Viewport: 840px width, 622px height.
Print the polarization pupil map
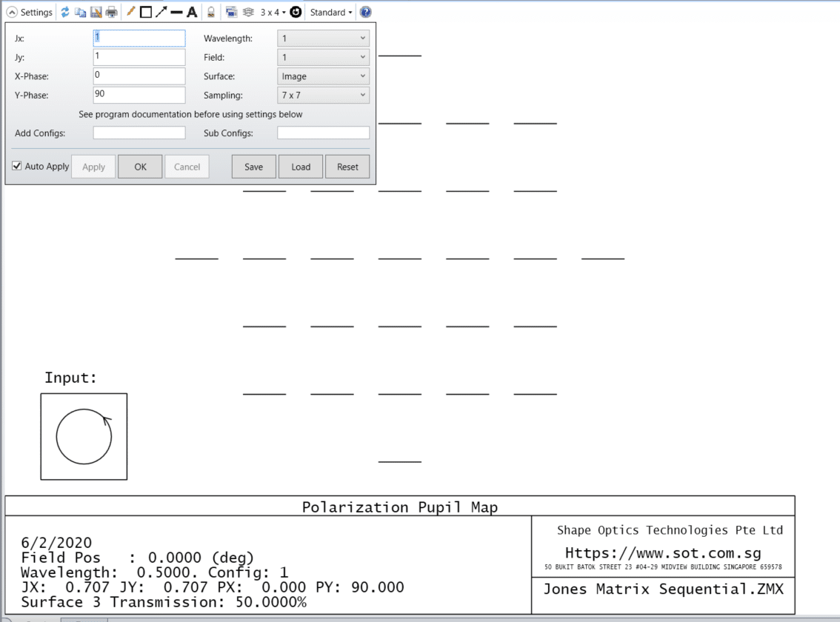(x=111, y=12)
